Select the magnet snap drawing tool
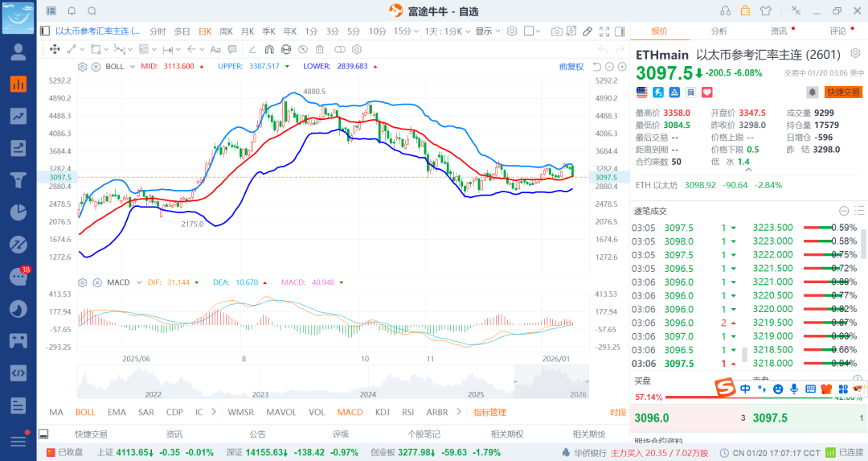Viewport: 868px width, 461px height. pyautogui.click(x=269, y=49)
